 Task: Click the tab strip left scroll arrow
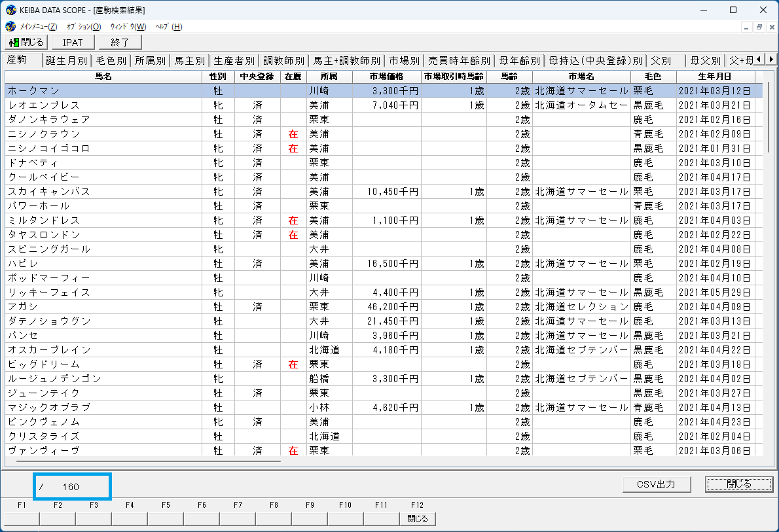[759, 59]
